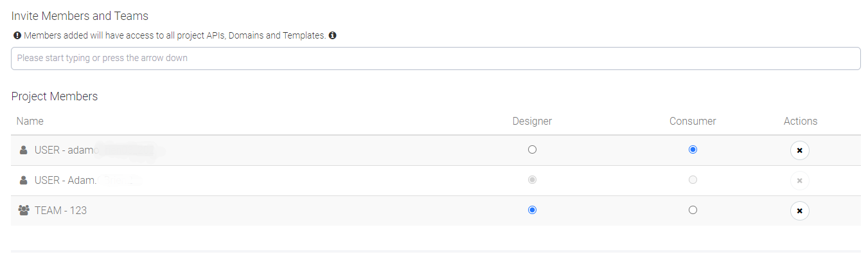Remove lowercase USER - adam with the x button
This screenshot has width=868, height=261.
tap(799, 150)
